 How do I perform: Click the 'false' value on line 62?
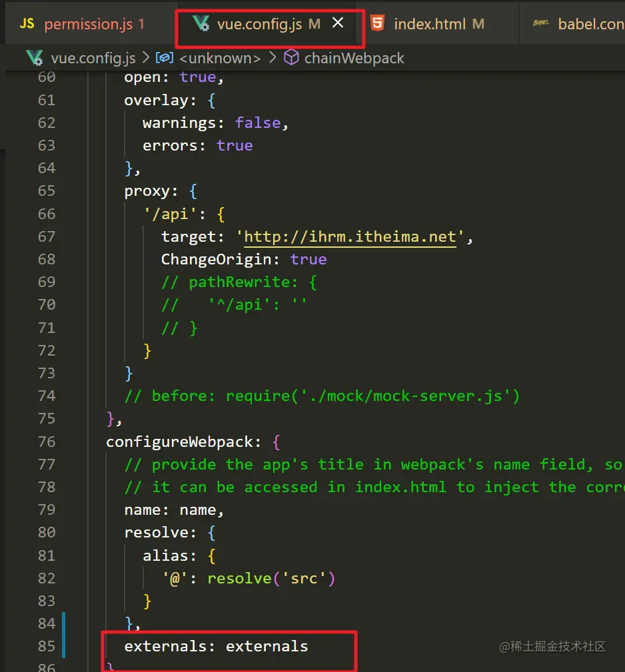(x=258, y=123)
